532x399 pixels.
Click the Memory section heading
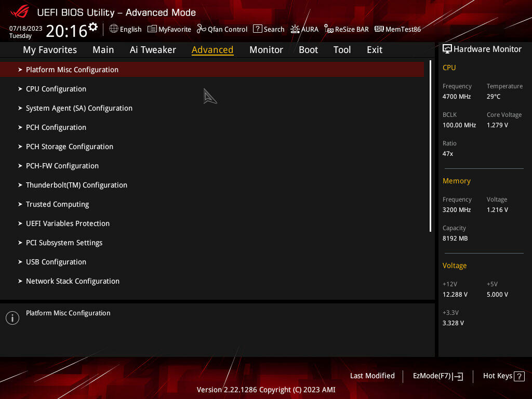(456, 181)
